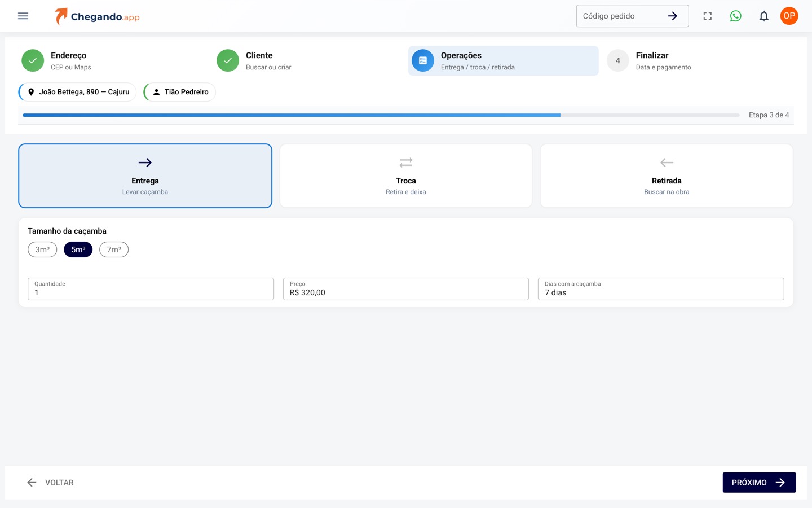This screenshot has width=812, height=508.
Task: Click the PRÓXIMO button text
Action: [x=749, y=483]
